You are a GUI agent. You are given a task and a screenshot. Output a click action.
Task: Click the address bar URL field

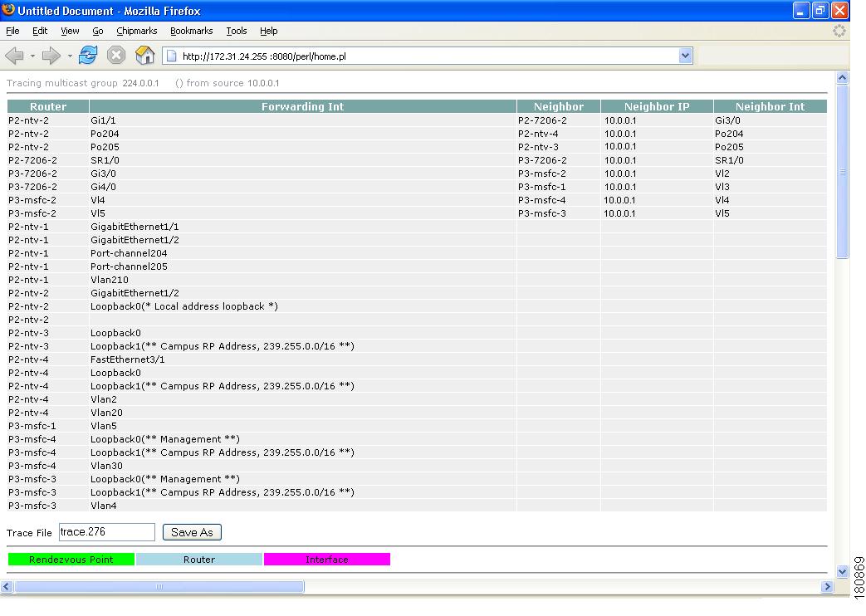coord(427,56)
